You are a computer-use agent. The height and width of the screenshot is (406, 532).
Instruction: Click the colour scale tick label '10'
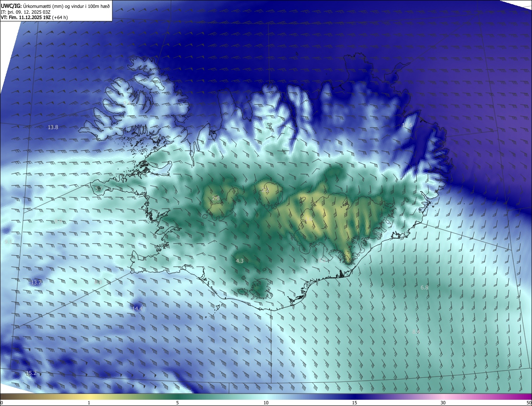(266, 403)
